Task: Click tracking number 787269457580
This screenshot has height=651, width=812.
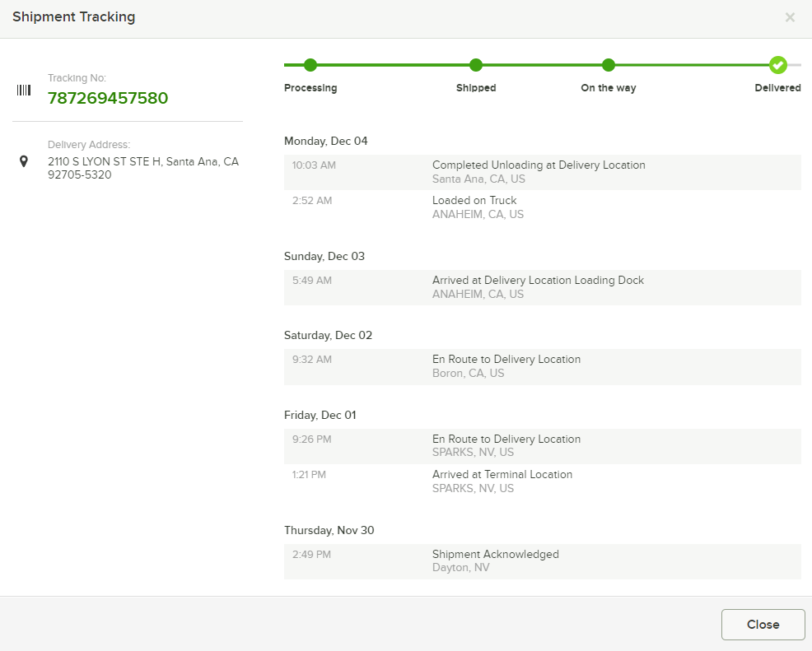Action: pyautogui.click(x=108, y=98)
